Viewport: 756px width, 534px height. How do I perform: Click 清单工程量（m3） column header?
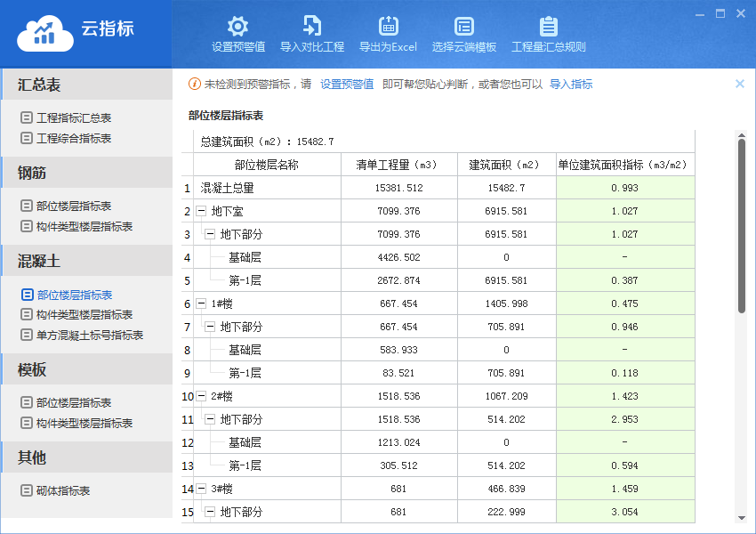pyautogui.click(x=398, y=165)
